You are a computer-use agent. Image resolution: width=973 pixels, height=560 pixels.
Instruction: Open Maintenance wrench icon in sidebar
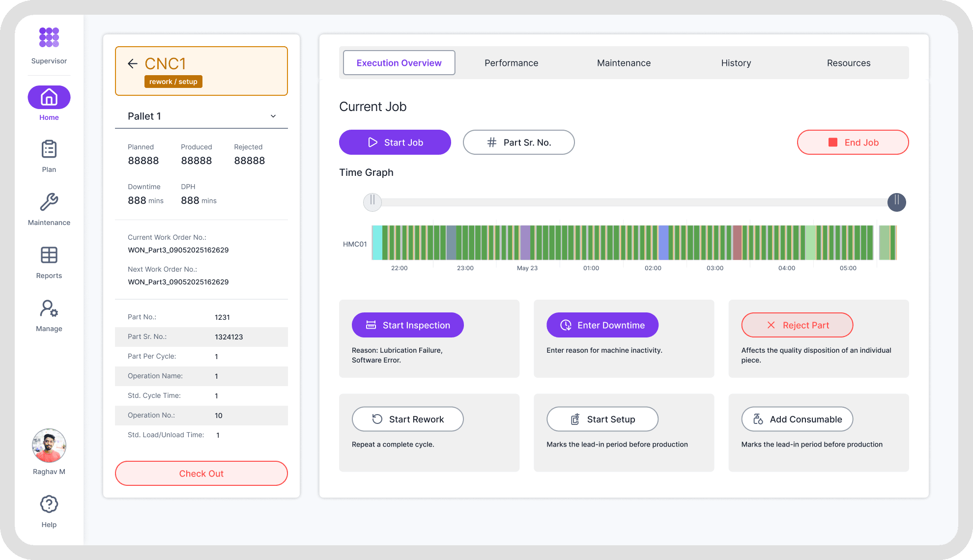point(49,202)
